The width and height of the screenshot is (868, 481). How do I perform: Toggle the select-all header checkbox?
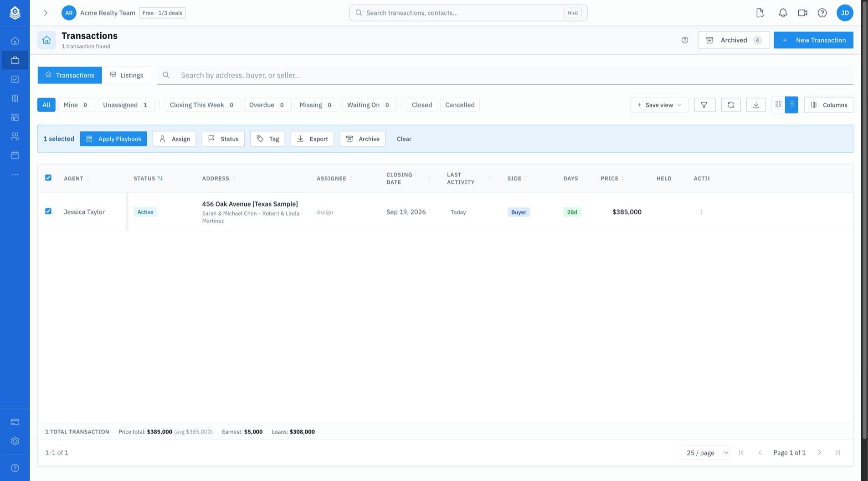(x=48, y=178)
